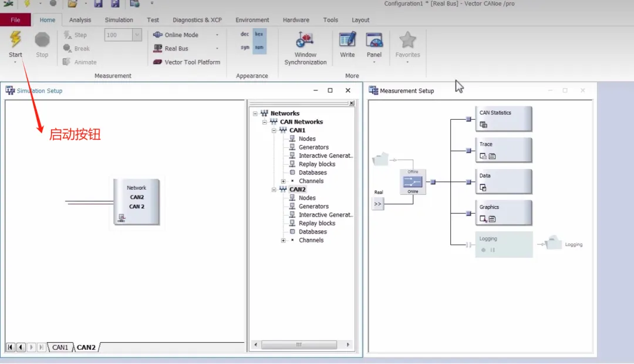Toggle the Online/Offline switch block
The height and width of the screenshot is (364, 634).
point(413,181)
